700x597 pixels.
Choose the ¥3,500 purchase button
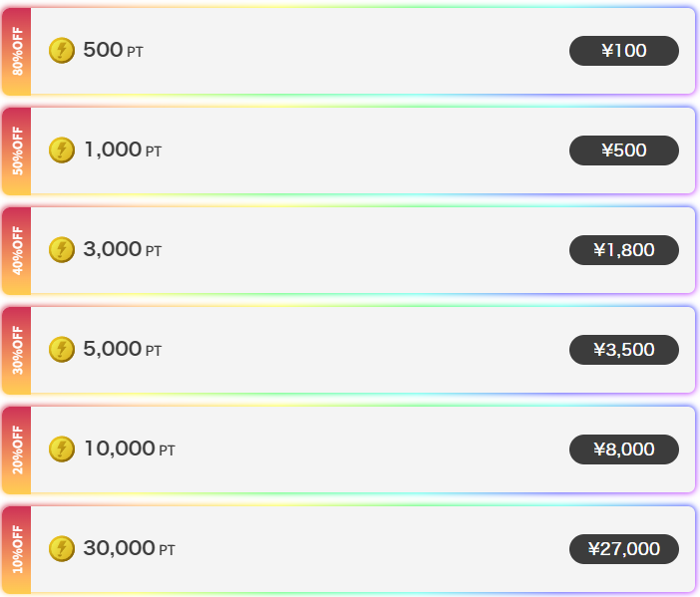point(623,350)
